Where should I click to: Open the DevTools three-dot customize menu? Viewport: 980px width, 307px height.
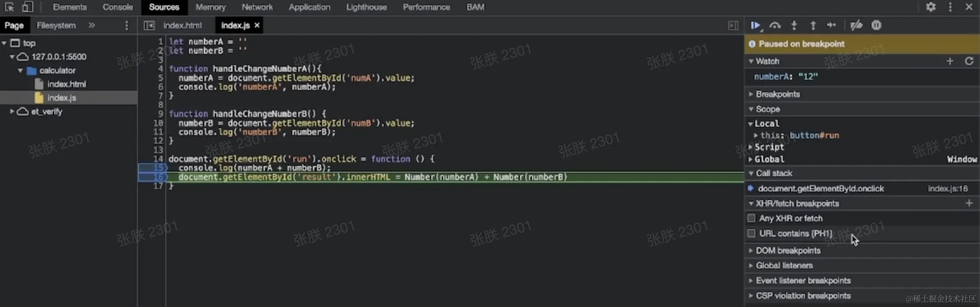tap(950, 7)
